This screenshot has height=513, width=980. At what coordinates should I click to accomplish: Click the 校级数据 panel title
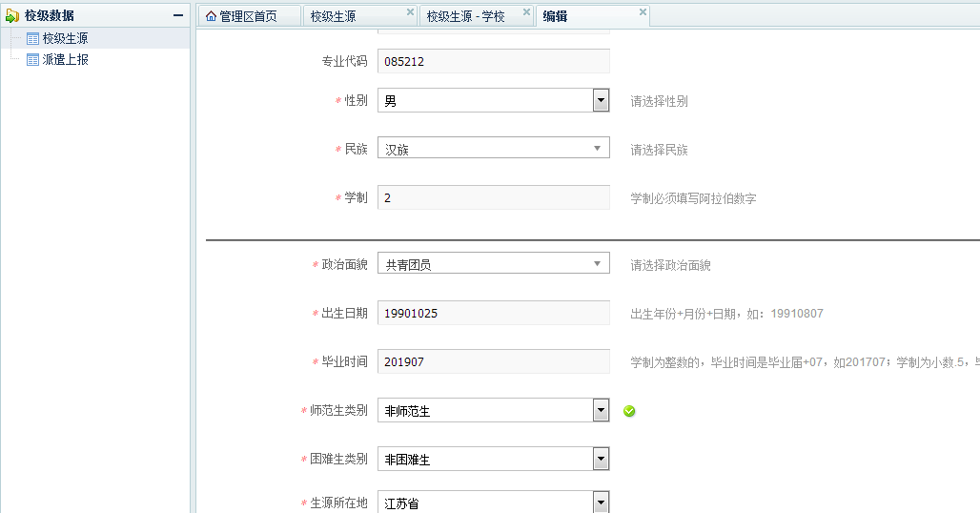point(50,15)
